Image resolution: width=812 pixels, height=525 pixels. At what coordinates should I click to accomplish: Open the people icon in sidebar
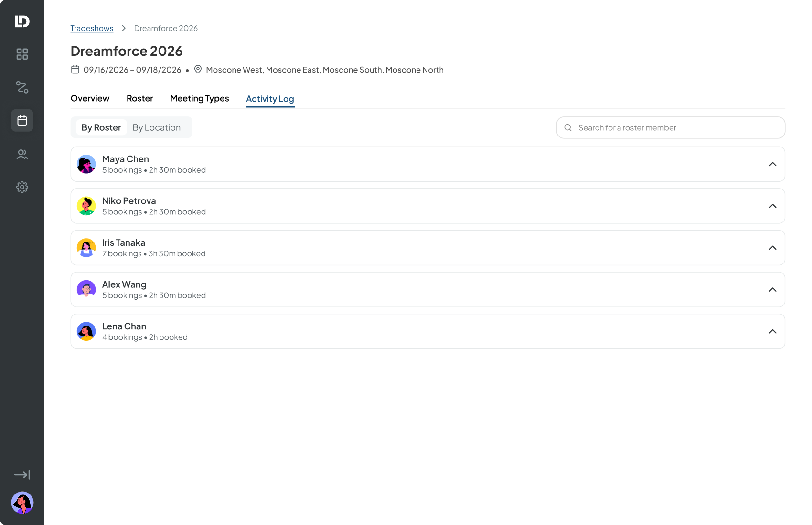coord(22,154)
